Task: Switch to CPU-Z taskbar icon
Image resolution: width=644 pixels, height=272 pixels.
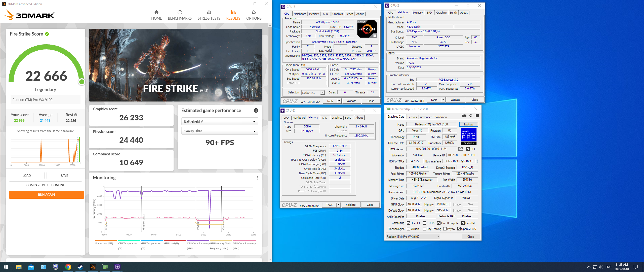Action: click(117, 267)
